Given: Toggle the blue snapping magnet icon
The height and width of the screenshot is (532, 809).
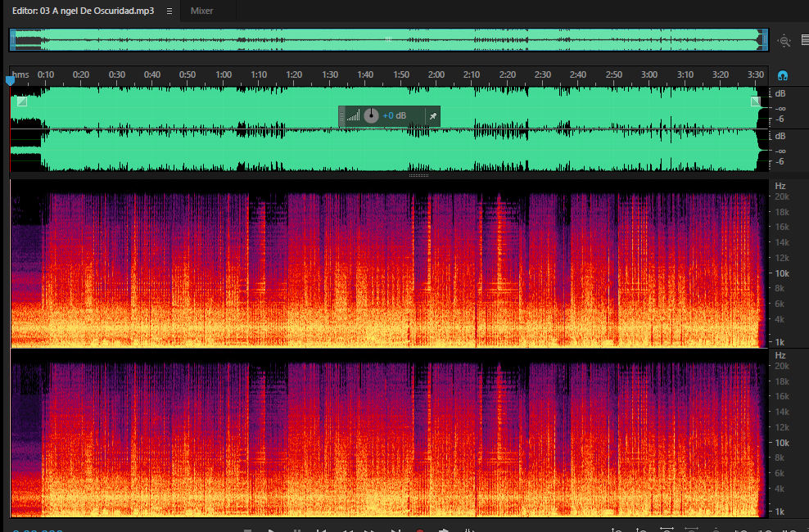Looking at the screenshot, I should tap(782, 76).
